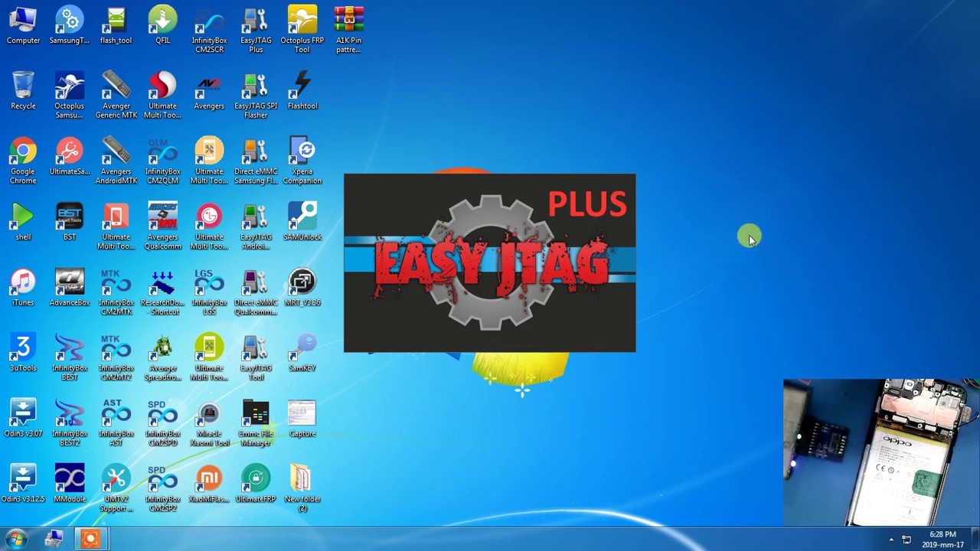Show hidden system tray icons

(891, 540)
